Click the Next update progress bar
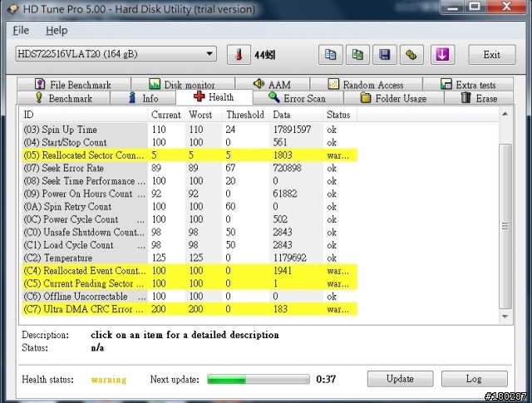Image resolution: width=532 pixels, height=403 pixels. (x=259, y=379)
